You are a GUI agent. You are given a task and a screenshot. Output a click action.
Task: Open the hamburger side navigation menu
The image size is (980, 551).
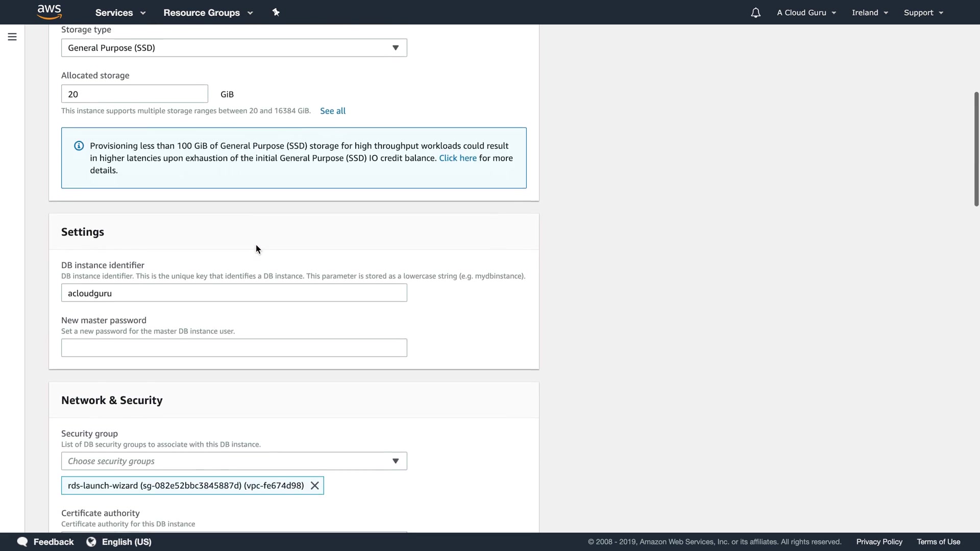point(12,37)
